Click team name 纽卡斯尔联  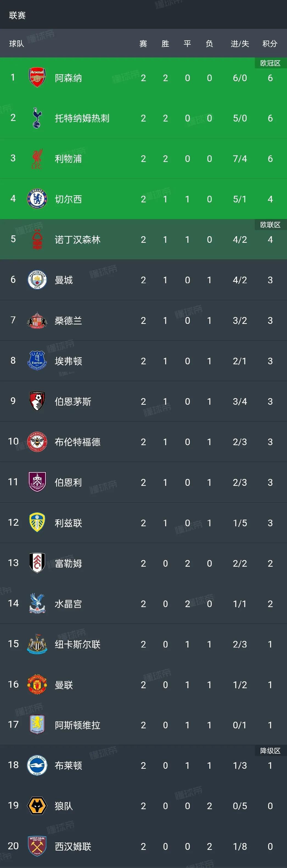pos(77,644)
